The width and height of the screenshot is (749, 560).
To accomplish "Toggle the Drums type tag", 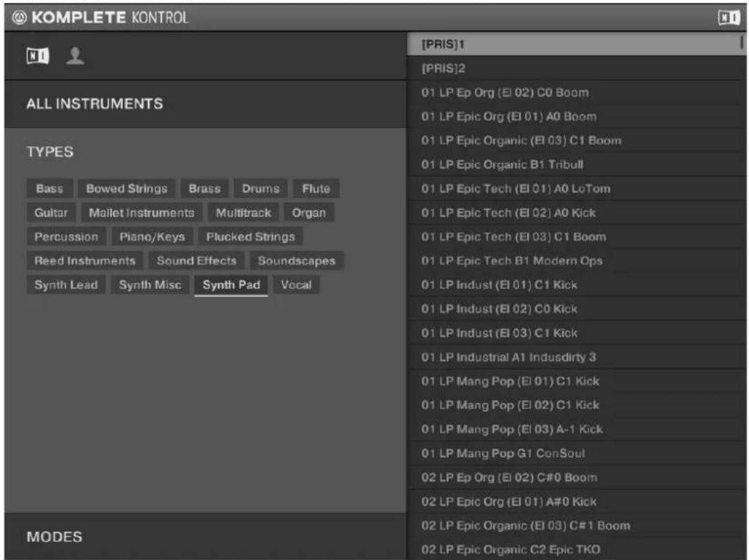I will [260, 189].
